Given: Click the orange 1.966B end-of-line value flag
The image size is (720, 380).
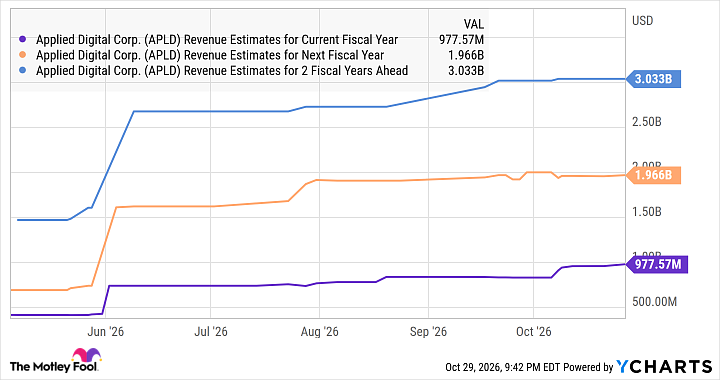Looking at the screenshot, I should pyautogui.click(x=653, y=175).
